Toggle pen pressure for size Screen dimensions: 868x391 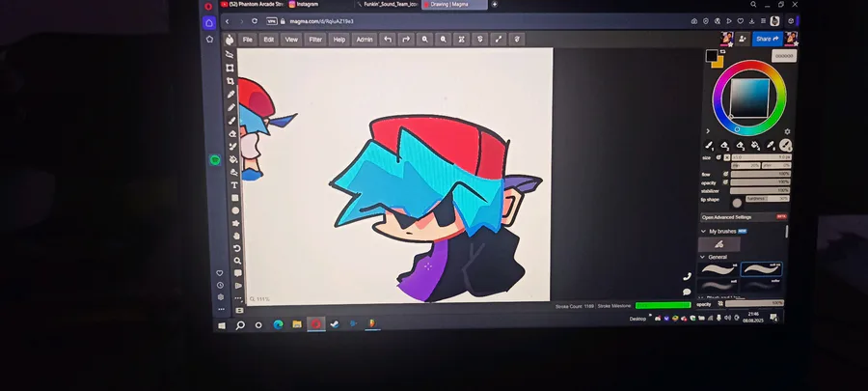pyautogui.click(x=719, y=157)
